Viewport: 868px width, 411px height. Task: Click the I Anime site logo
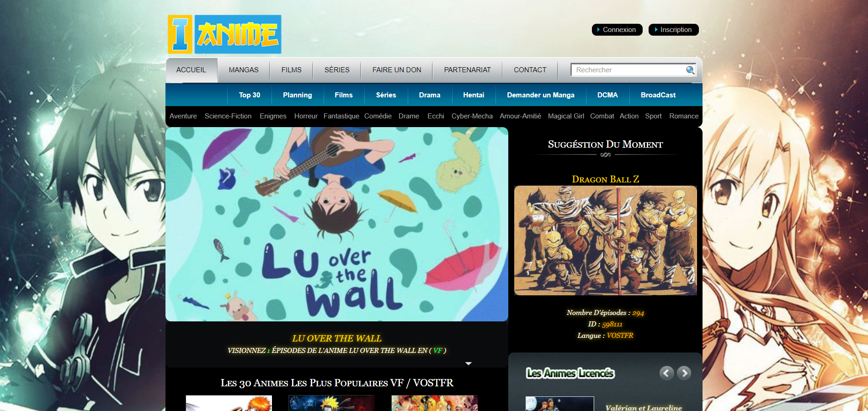tap(224, 34)
